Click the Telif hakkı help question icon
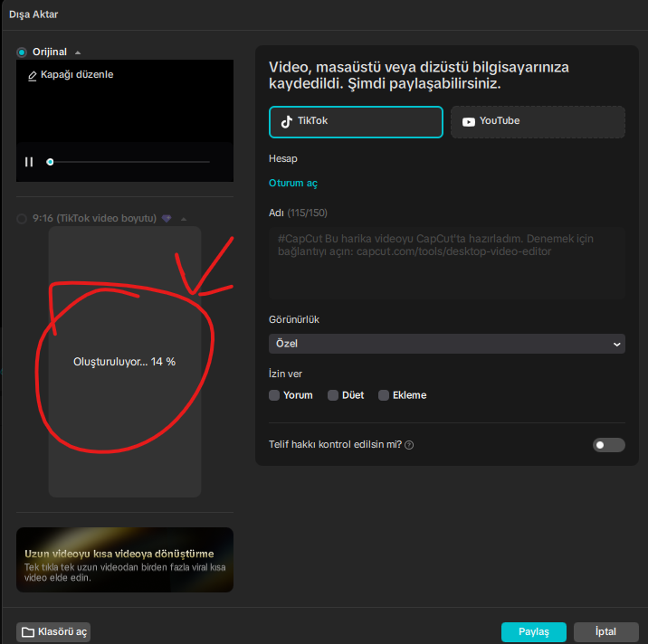Image resolution: width=648 pixels, height=644 pixels. [x=409, y=445]
